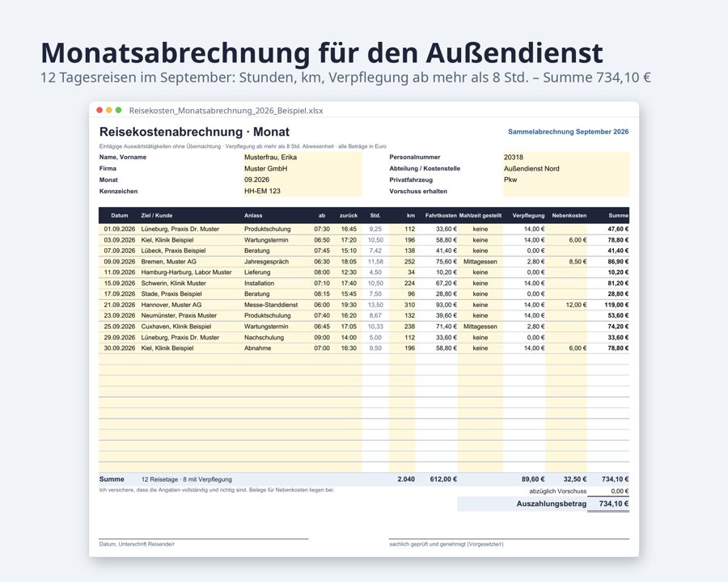728x582 pixels.
Task: Click the 'Außendienst Nord' cell
Action: [566, 168]
